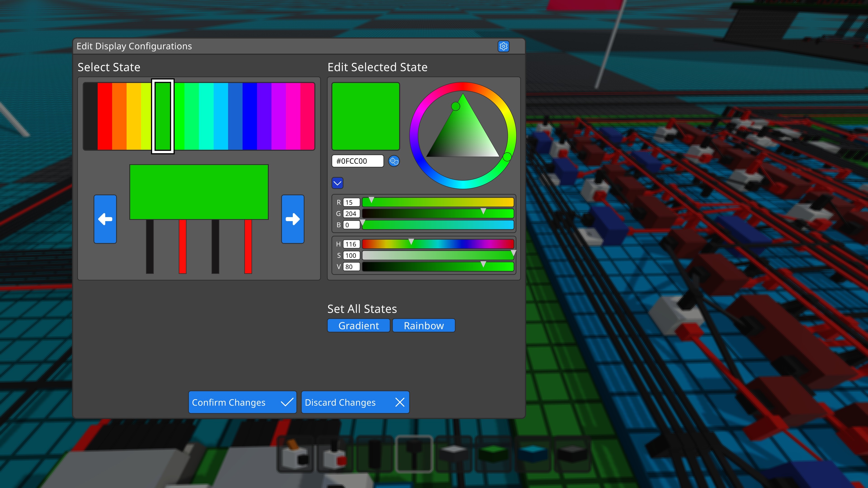868x488 pixels.
Task: Click the red channel slider
Action: click(438, 202)
